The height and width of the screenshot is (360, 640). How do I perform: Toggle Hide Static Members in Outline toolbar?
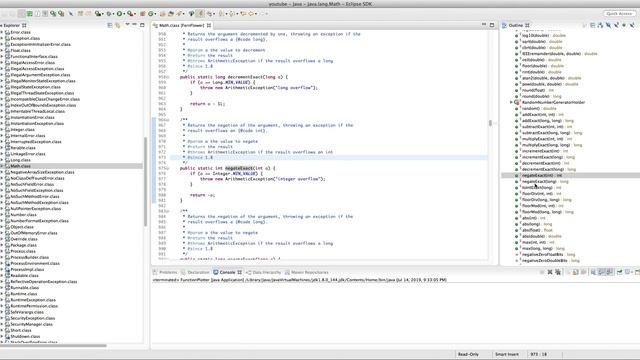point(617,25)
